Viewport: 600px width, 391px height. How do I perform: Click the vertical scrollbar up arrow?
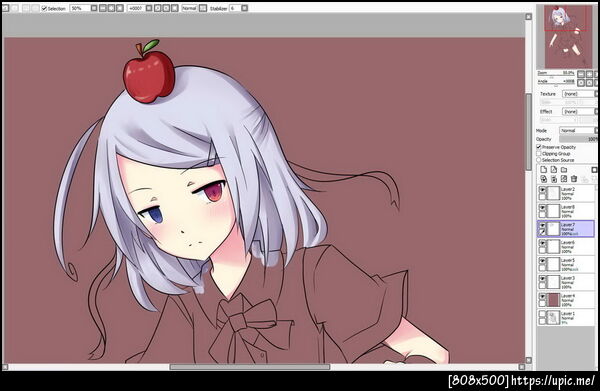(529, 16)
